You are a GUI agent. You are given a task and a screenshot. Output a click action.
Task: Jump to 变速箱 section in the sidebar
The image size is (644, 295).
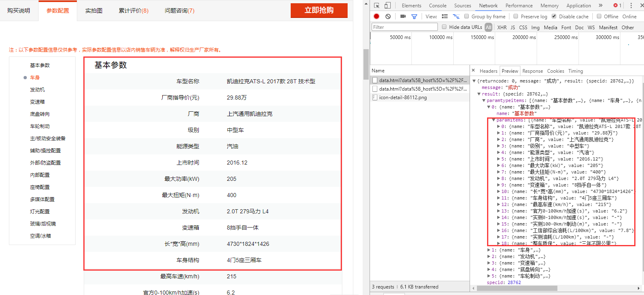[x=37, y=102]
